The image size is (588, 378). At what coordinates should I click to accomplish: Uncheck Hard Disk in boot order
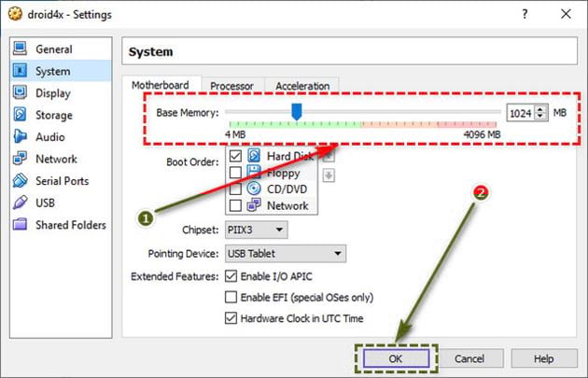235,156
